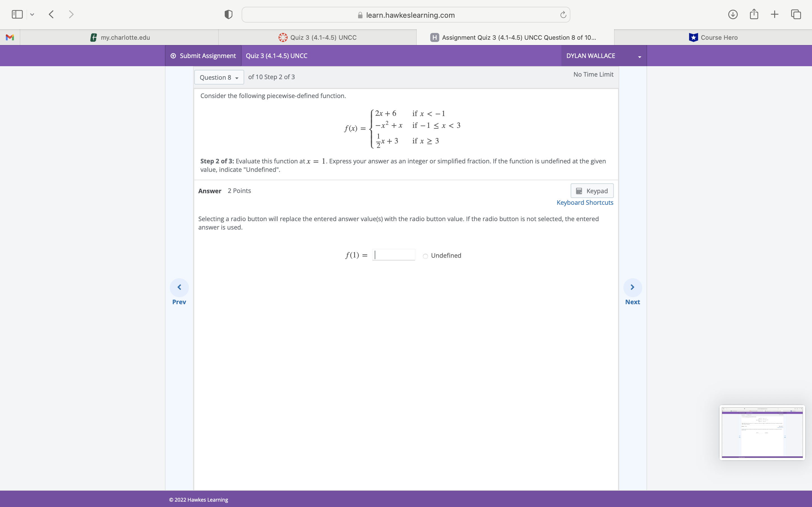Screen dimensions: 812x507
Task: Click the Share icon in toolbar
Action: [754, 14]
